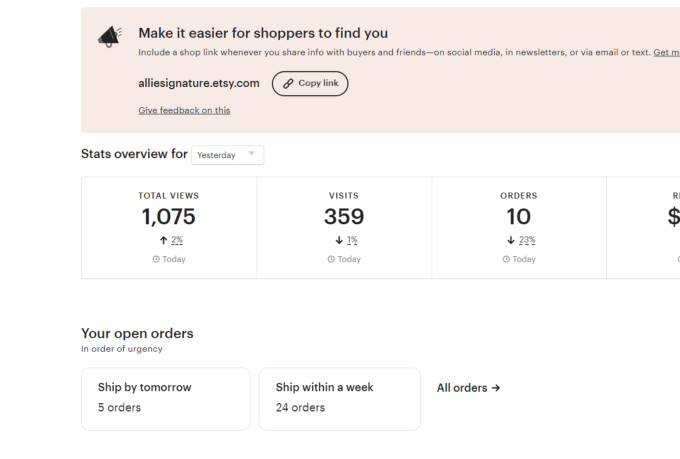680x459 pixels.
Task: Click the up arrow under Total Views
Action: coord(163,241)
